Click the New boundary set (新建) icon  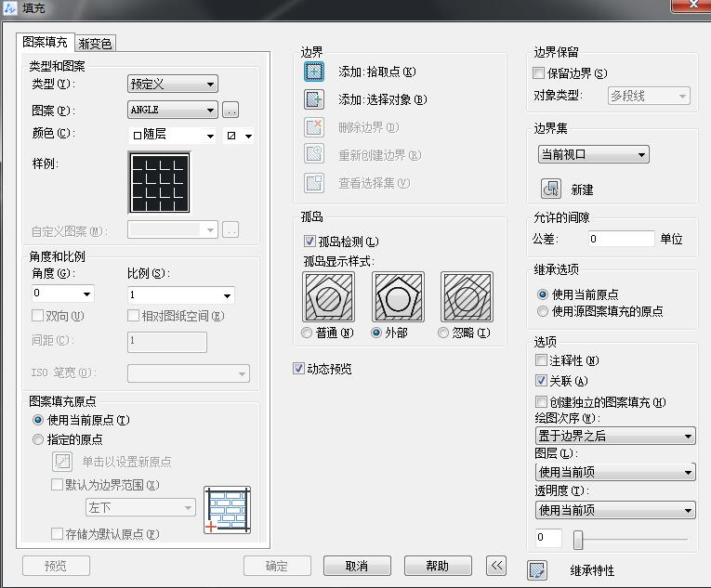551,189
